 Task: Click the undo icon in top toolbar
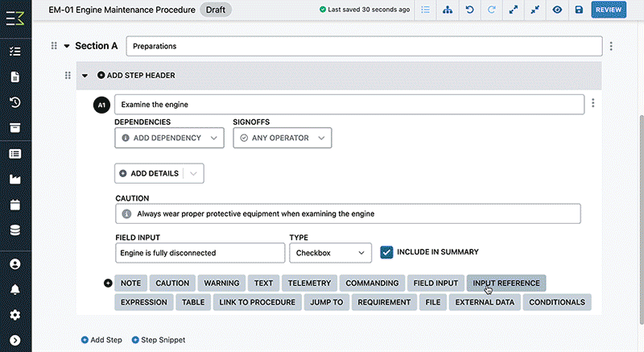(469, 10)
